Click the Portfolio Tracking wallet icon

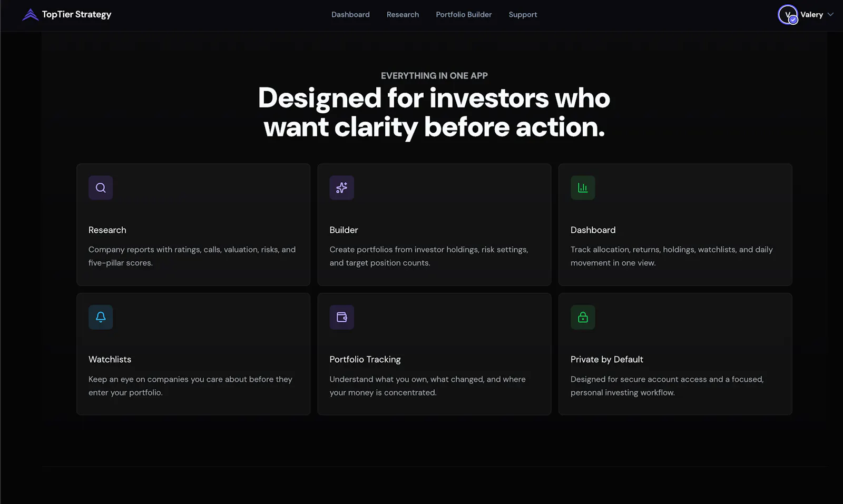341,317
